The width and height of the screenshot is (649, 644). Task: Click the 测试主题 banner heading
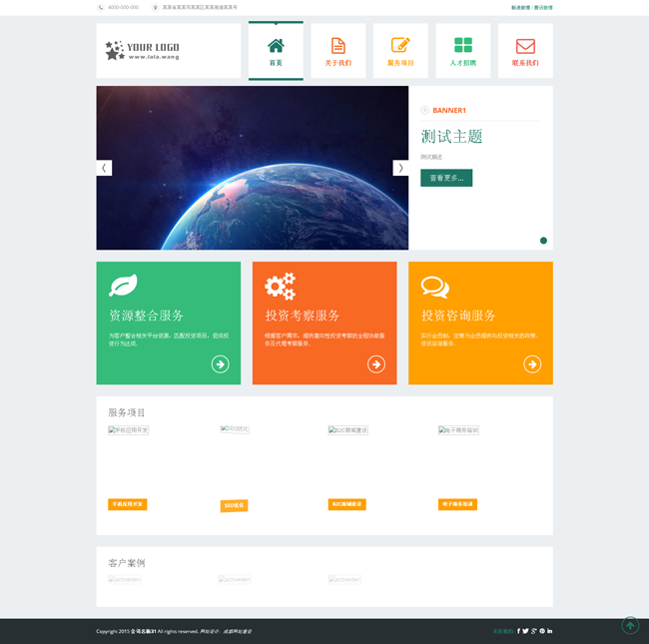click(x=451, y=137)
